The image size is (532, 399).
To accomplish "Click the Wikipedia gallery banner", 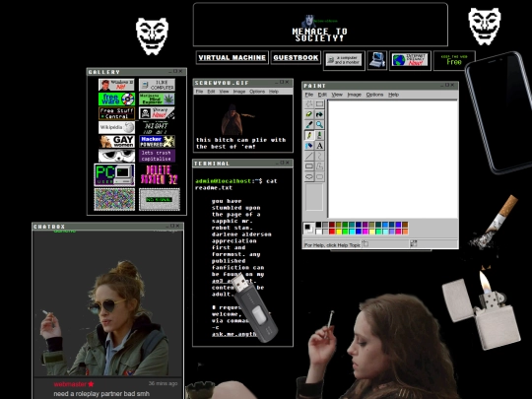I will (116, 127).
